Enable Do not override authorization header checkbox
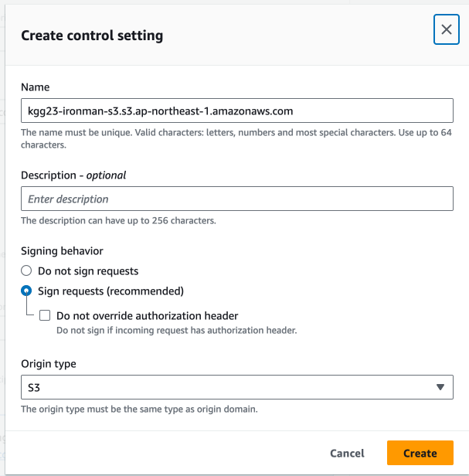Viewport: 469px width, 476px height. [x=45, y=315]
